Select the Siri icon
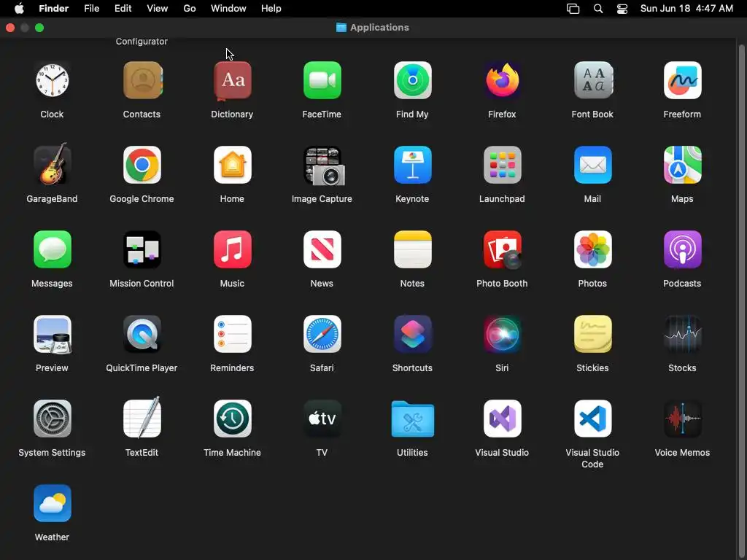This screenshot has width=747, height=560. click(x=502, y=334)
